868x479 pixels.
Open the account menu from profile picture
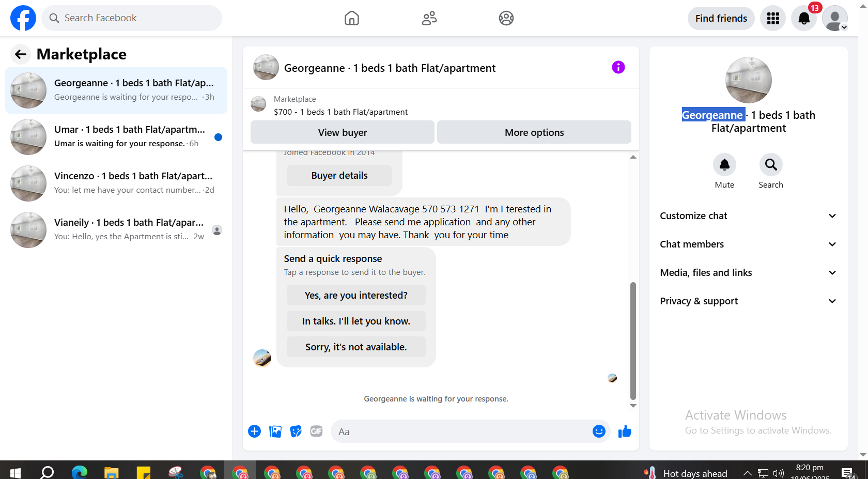pos(835,18)
